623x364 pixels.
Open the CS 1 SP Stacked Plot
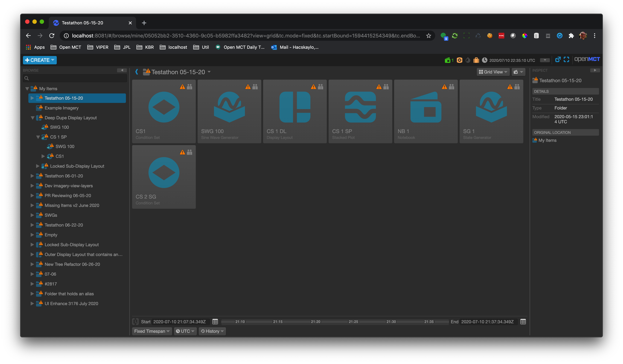[x=360, y=111]
